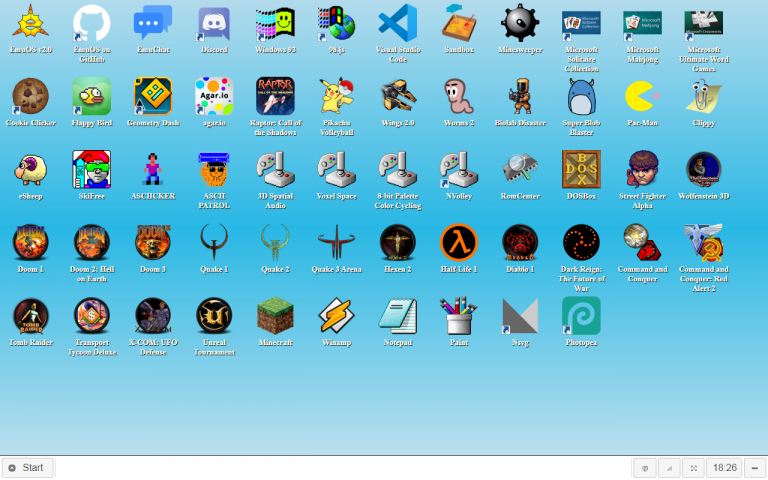Click the Start button
Image resolution: width=768 pixels, height=480 pixels.
[x=27, y=468]
